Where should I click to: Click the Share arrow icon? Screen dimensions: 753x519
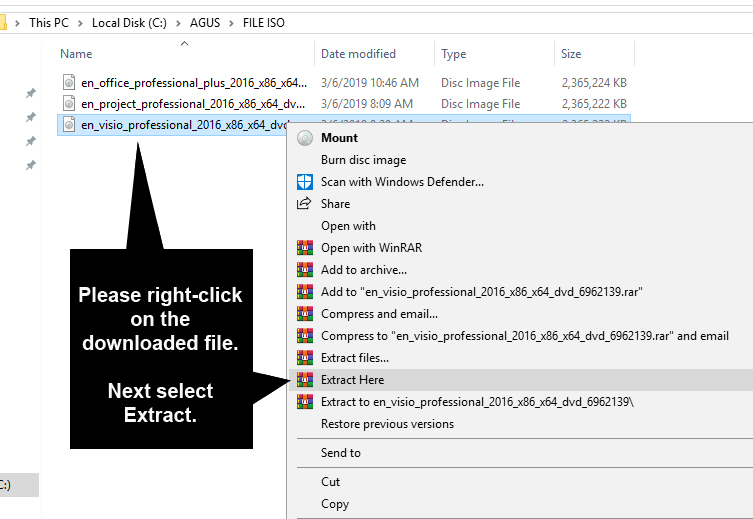pyautogui.click(x=304, y=204)
